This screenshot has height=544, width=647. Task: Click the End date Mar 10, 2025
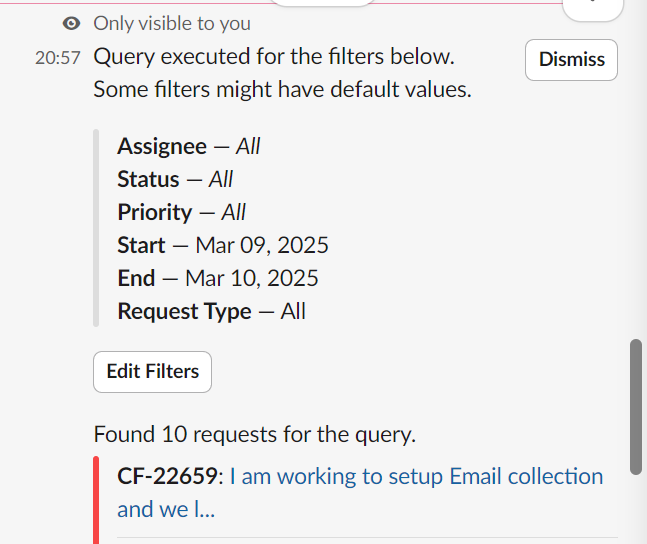[251, 278]
